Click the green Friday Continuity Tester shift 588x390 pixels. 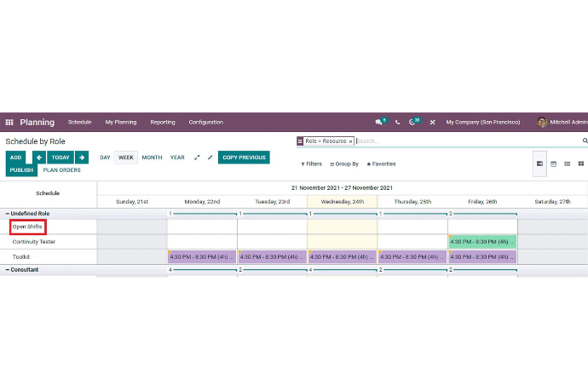(x=482, y=242)
